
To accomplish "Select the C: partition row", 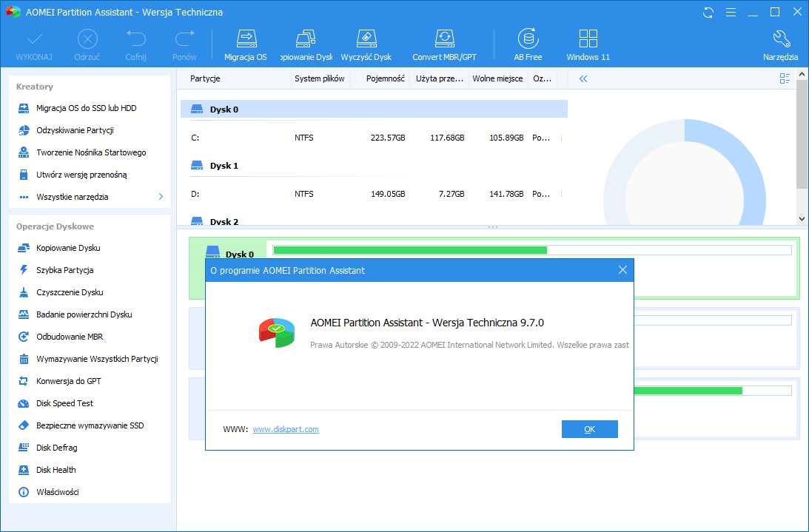I will coord(374,138).
